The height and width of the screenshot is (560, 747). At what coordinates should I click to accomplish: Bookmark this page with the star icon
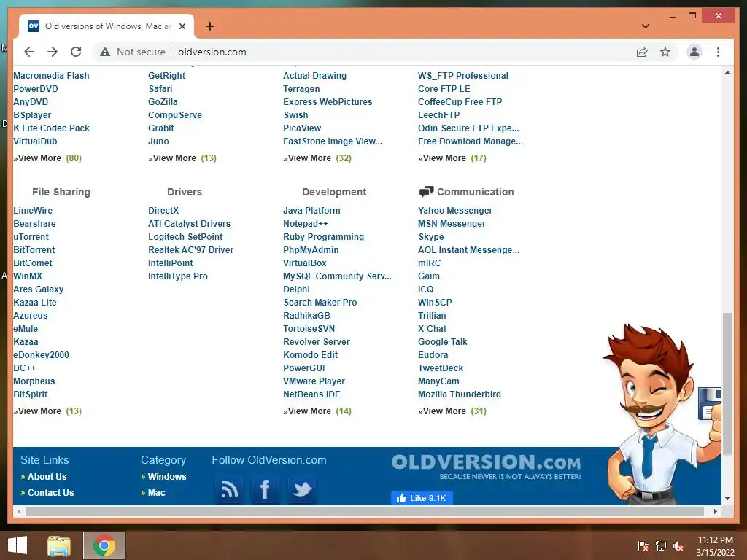[665, 52]
